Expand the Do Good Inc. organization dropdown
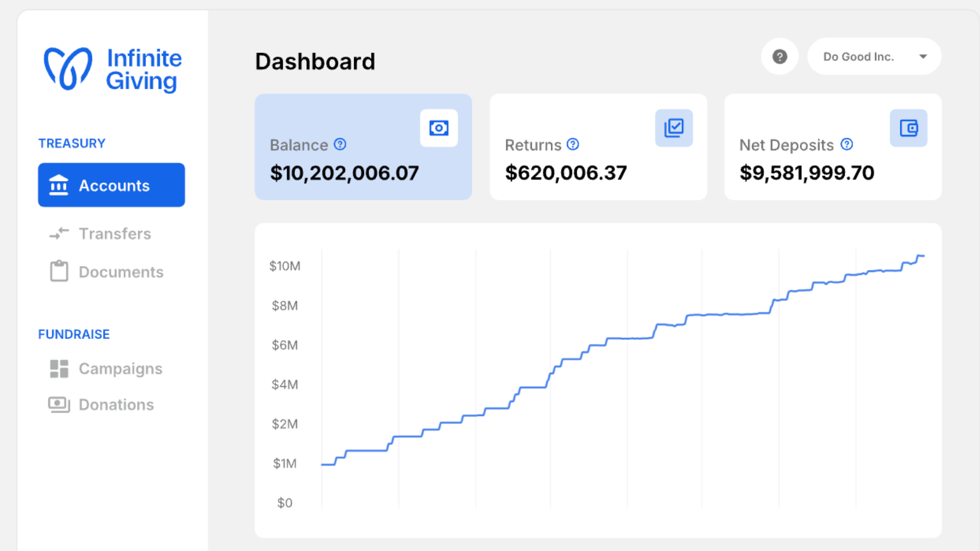This screenshot has width=980, height=551. 874,57
